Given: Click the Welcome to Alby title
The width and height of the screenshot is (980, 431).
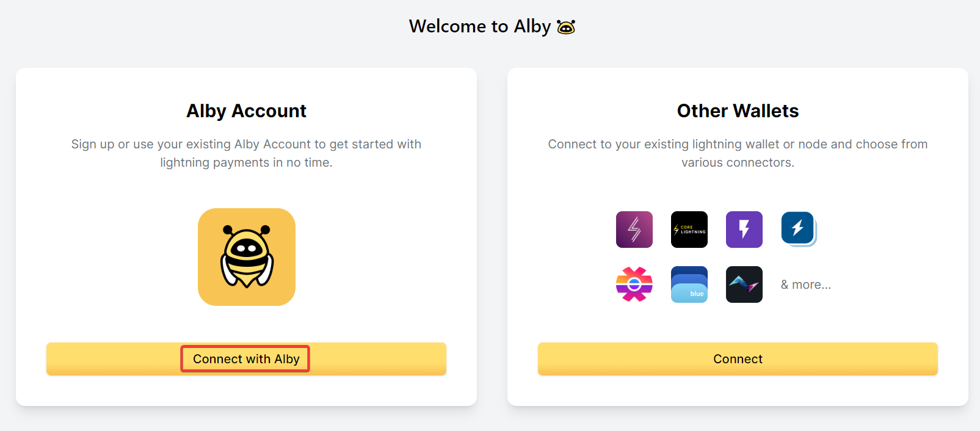Looking at the screenshot, I should [480, 26].
